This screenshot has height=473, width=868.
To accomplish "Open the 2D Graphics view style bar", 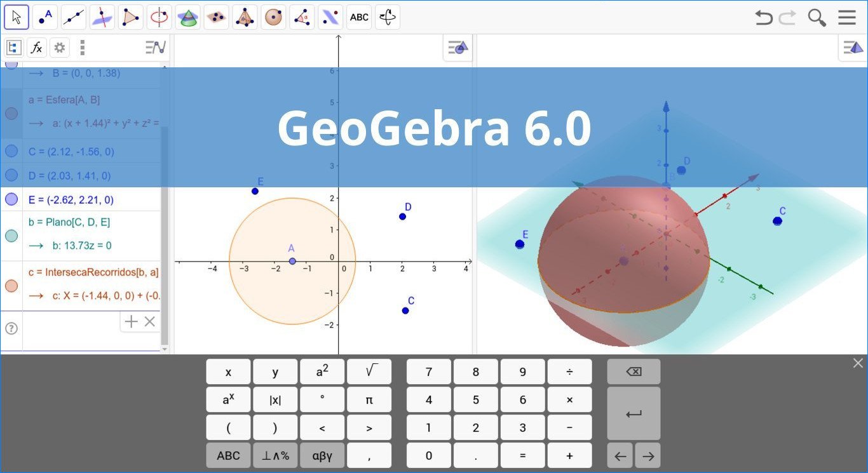I will point(458,47).
